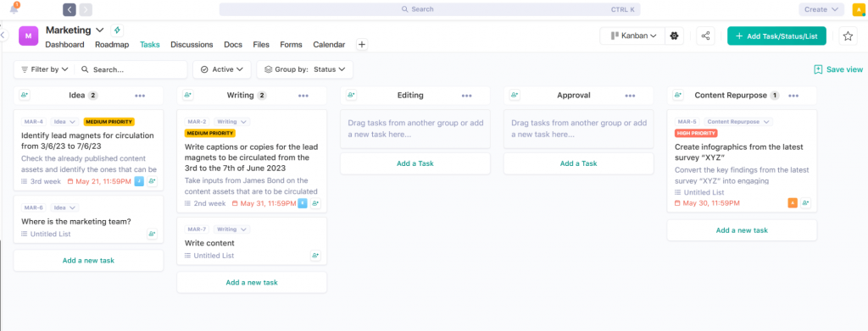The image size is (868, 331).
Task: Add assignee on the Write content card
Action: [315, 256]
